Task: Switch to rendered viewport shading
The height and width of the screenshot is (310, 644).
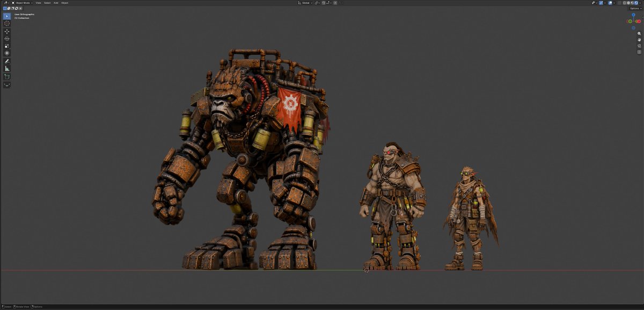Action: [636, 3]
